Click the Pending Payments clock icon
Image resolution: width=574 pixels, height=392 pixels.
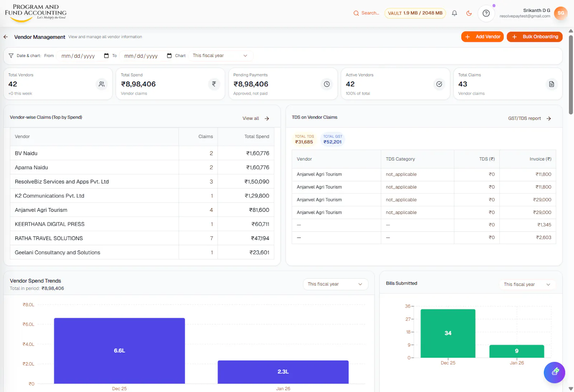327,84
